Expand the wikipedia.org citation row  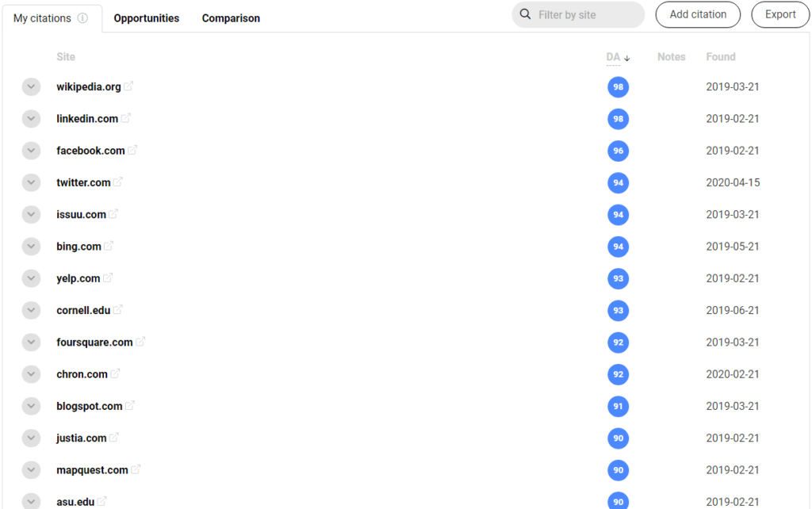pyautogui.click(x=31, y=87)
